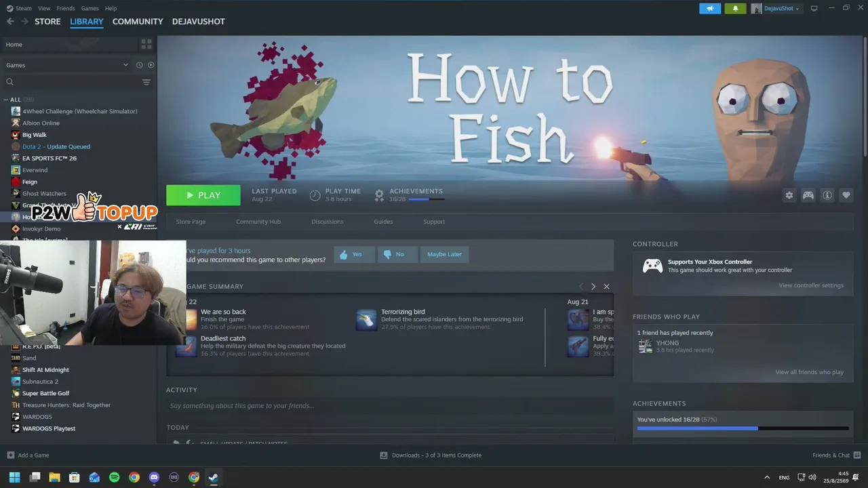This screenshot has width=868, height=488.
Task: Open the View menu
Action: [44, 8]
